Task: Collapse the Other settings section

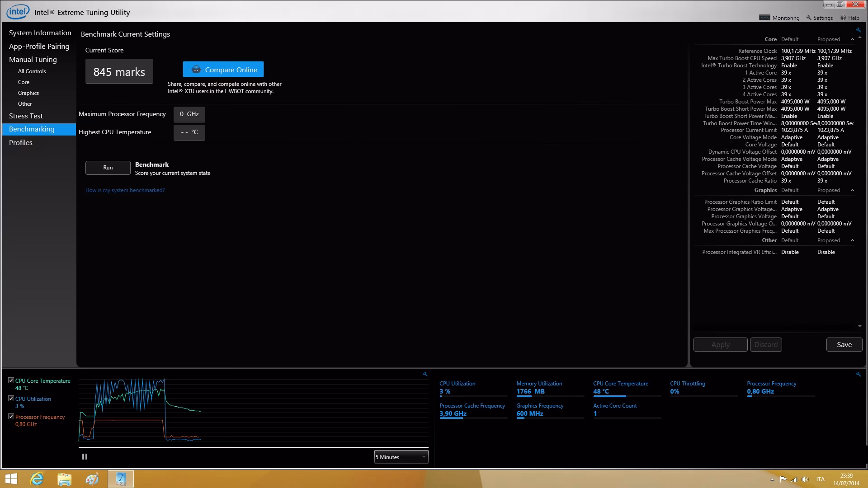Action: pyautogui.click(x=852, y=240)
